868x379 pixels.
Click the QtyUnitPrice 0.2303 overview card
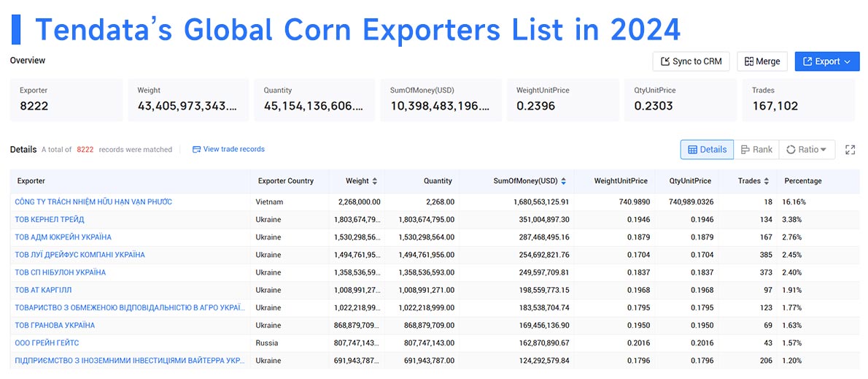tap(681, 100)
